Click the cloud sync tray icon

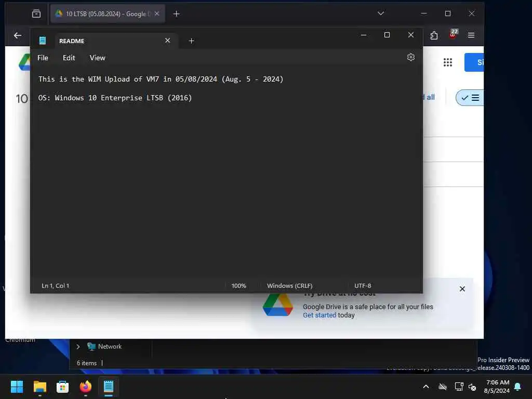(443, 387)
